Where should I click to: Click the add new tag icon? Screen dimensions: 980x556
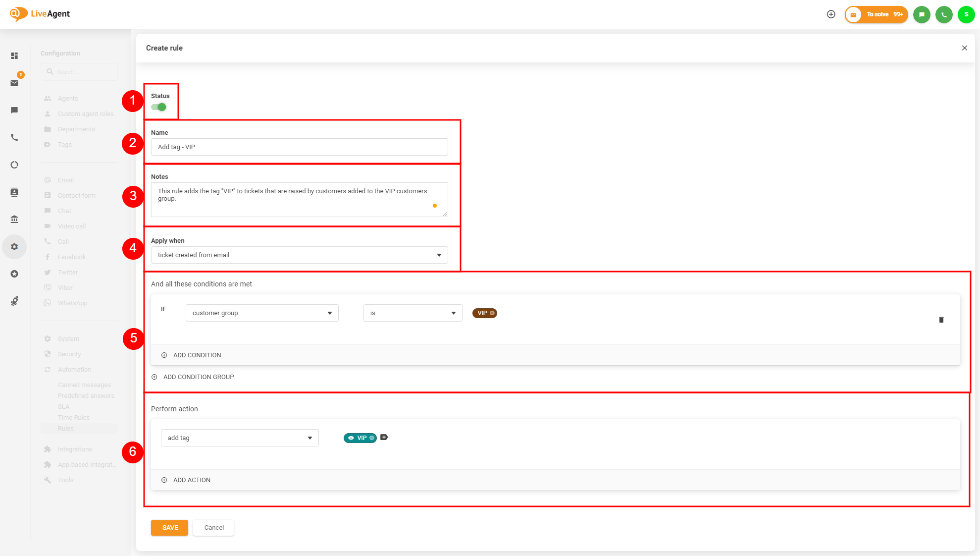tap(384, 437)
